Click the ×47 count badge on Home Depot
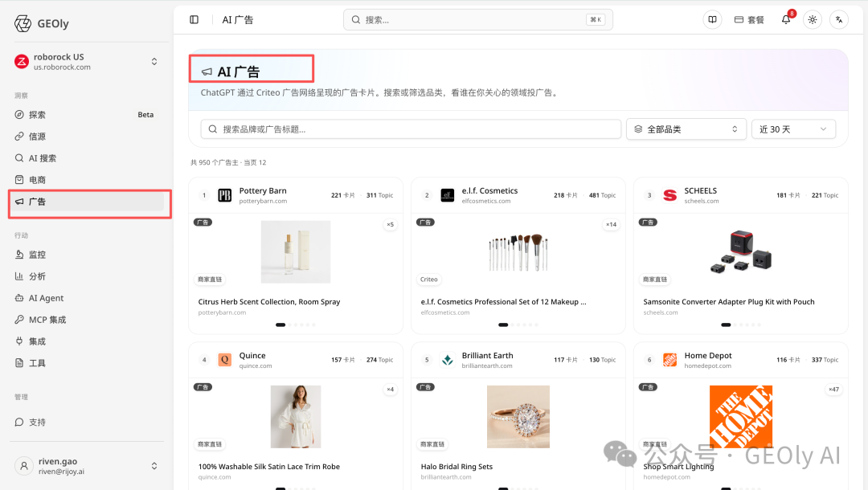Screen dimensions: 868x490 (833, 390)
